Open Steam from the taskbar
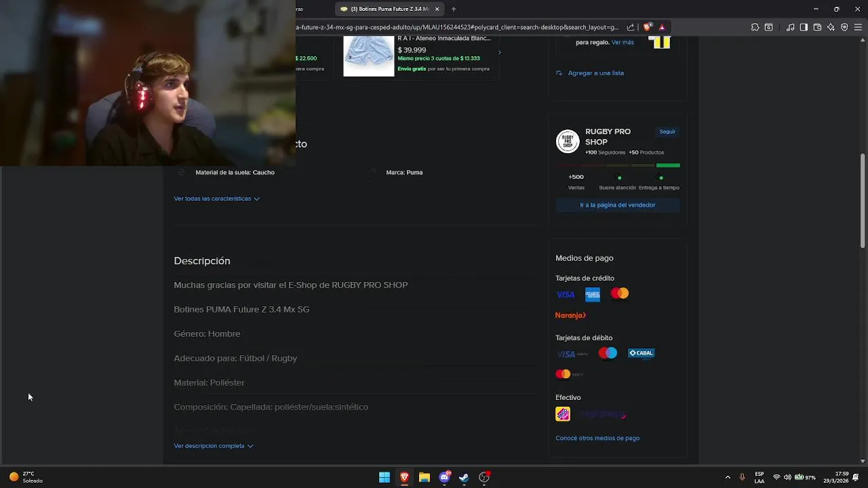The width and height of the screenshot is (868, 488). click(x=464, y=477)
